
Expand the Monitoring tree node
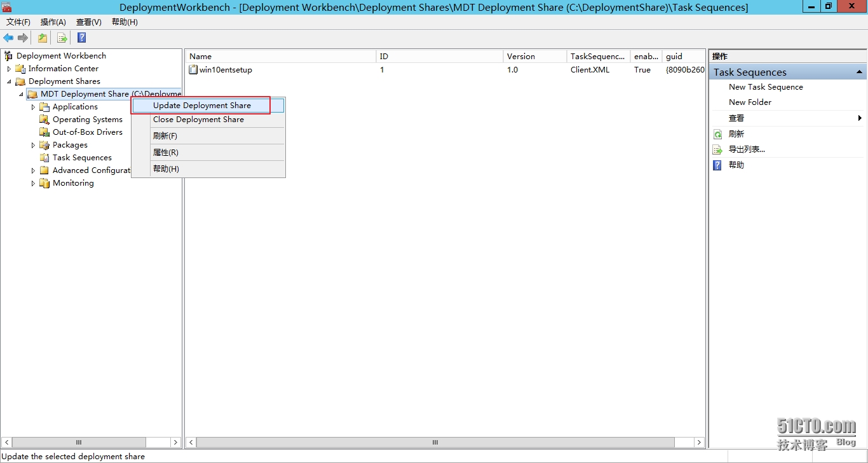coord(33,183)
